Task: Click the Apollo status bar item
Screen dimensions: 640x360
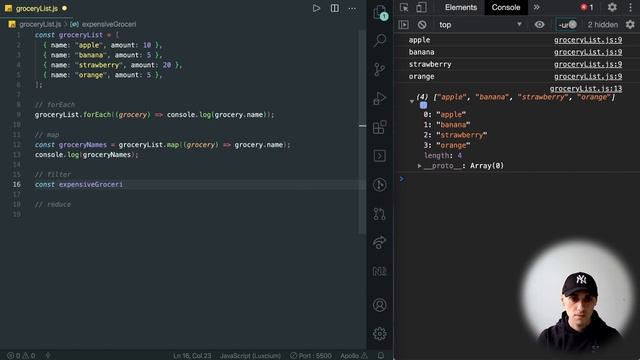Action: [x=354, y=356]
